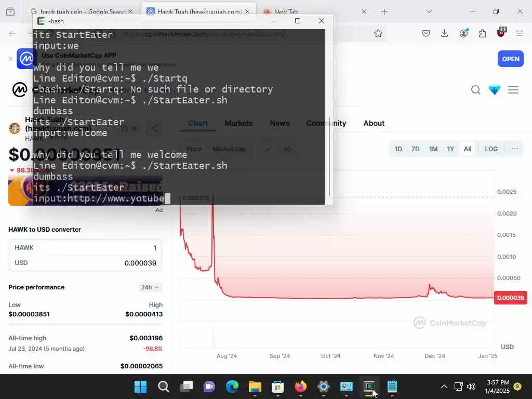Set chart range to 1Y
Viewport: 532px width, 399px height.
[450, 149]
